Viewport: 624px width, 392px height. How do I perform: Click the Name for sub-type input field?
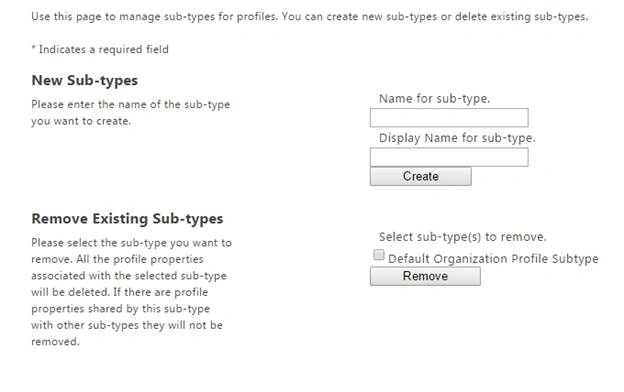449,118
